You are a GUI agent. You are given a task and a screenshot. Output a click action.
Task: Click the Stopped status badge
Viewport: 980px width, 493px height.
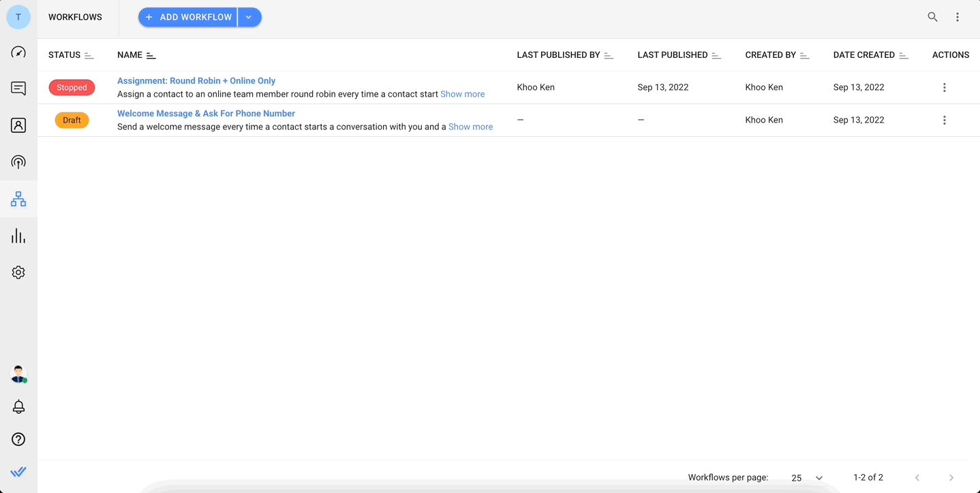[72, 87]
